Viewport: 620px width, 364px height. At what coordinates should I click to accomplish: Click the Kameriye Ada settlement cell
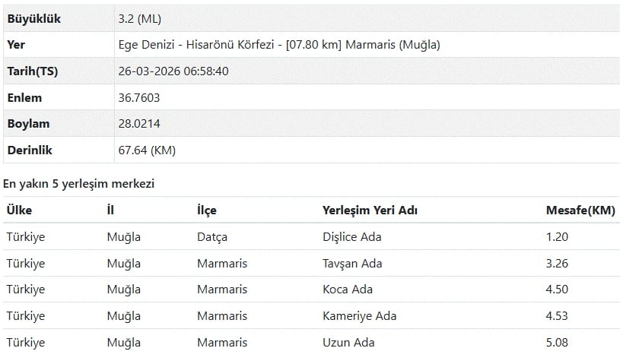(x=359, y=316)
